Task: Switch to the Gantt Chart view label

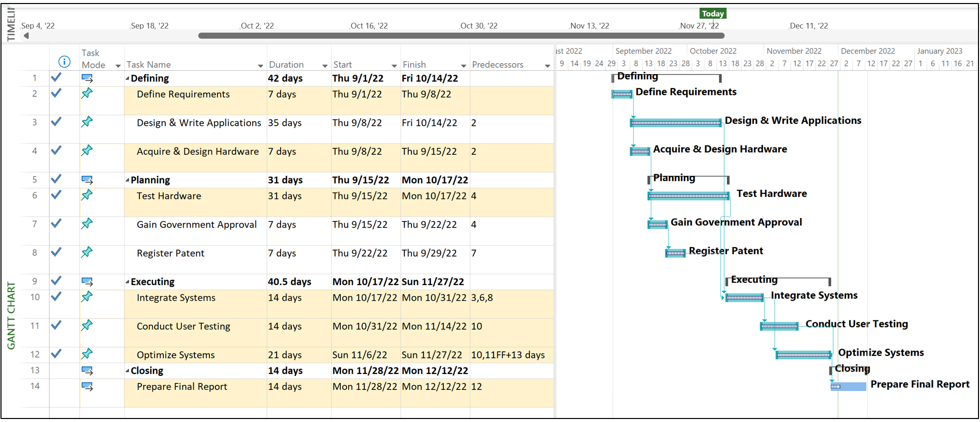Action: pyautogui.click(x=11, y=316)
